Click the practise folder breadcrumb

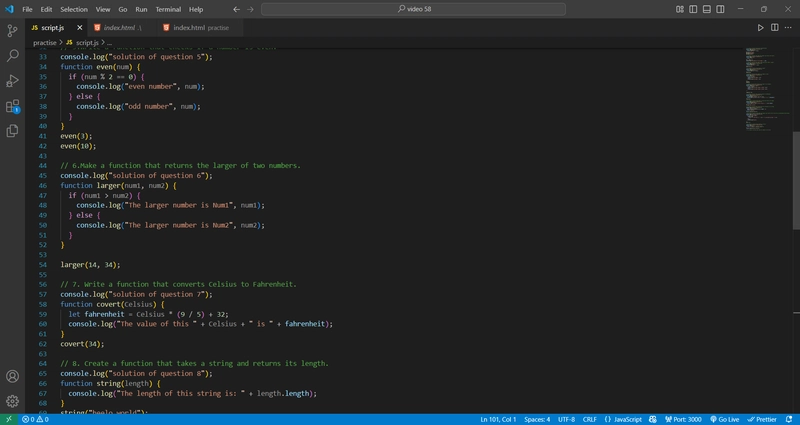click(45, 43)
